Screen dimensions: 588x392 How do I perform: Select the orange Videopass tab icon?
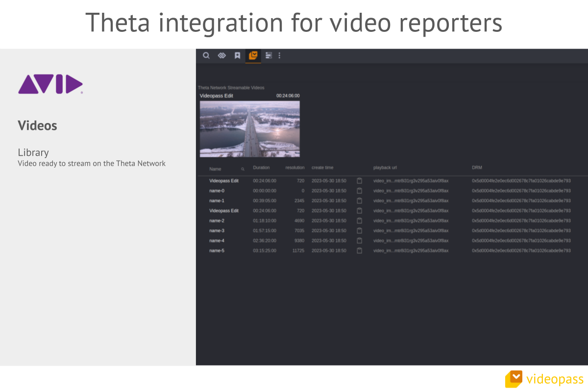253,55
